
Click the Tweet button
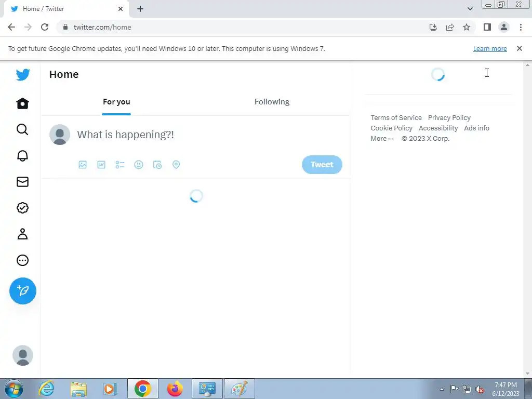click(x=322, y=165)
